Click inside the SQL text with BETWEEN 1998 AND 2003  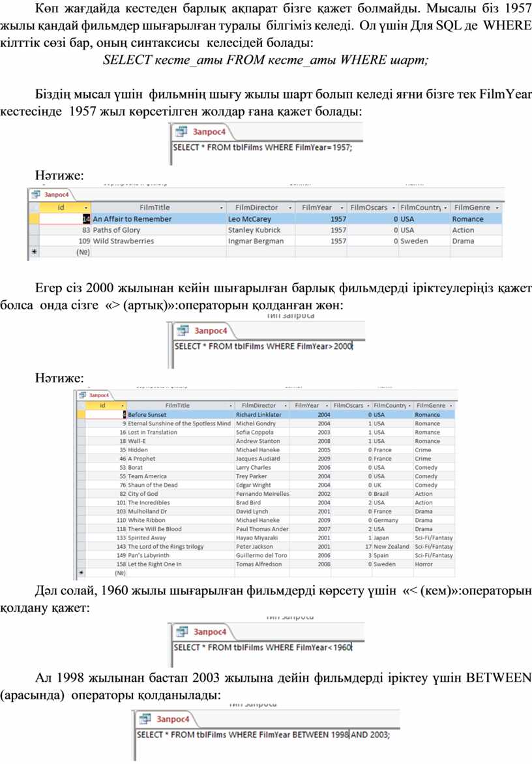pos(263,734)
